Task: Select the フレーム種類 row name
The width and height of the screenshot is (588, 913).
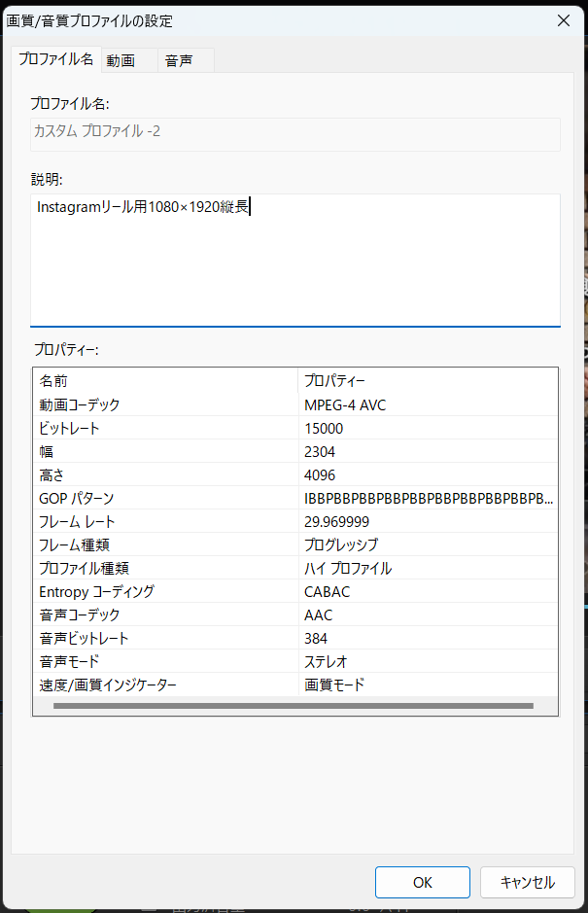Action: [74, 545]
